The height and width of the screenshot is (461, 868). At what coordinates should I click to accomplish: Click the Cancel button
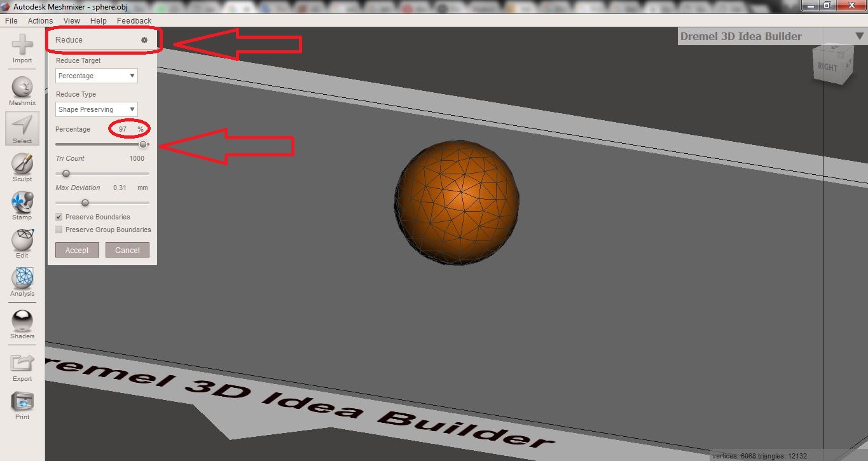(x=127, y=250)
